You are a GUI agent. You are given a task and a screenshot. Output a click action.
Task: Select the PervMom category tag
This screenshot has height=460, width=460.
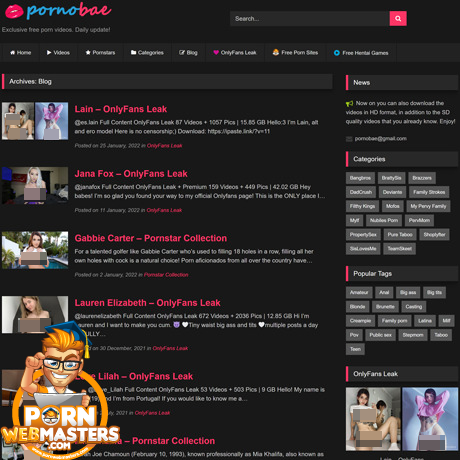point(419,220)
